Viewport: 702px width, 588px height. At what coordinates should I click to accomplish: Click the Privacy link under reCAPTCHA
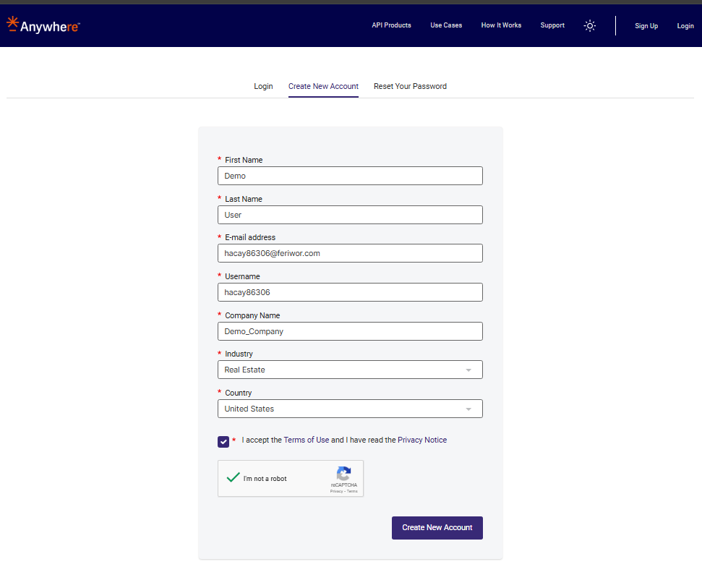pyautogui.click(x=335, y=490)
